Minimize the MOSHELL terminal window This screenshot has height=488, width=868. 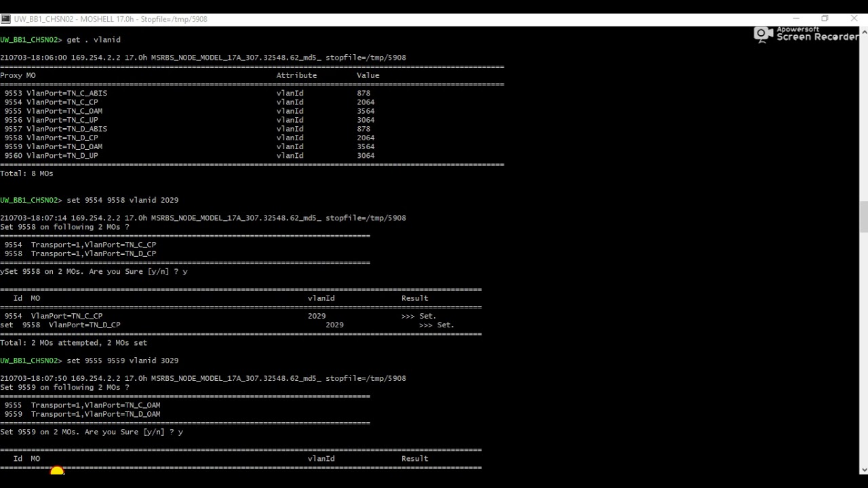(x=795, y=19)
